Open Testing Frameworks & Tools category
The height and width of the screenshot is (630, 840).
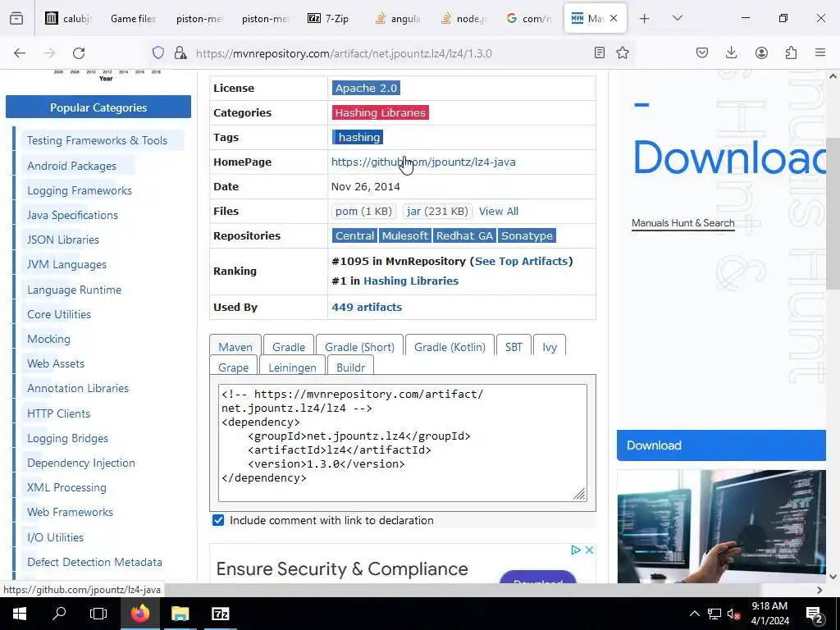pyautogui.click(x=97, y=140)
